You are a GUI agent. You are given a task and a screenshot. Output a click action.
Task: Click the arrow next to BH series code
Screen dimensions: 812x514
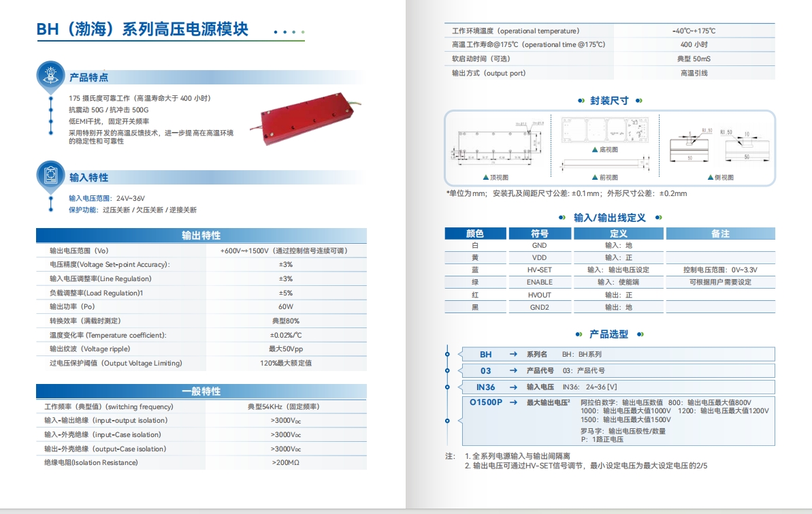coord(514,354)
